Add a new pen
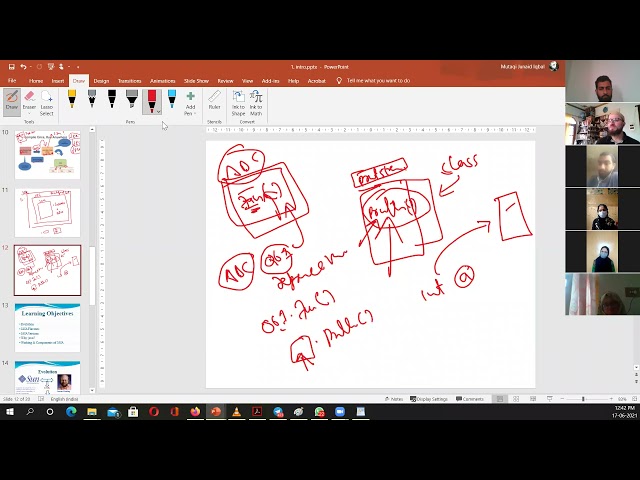The width and height of the screenshot is (640, 480). (190, 103)
